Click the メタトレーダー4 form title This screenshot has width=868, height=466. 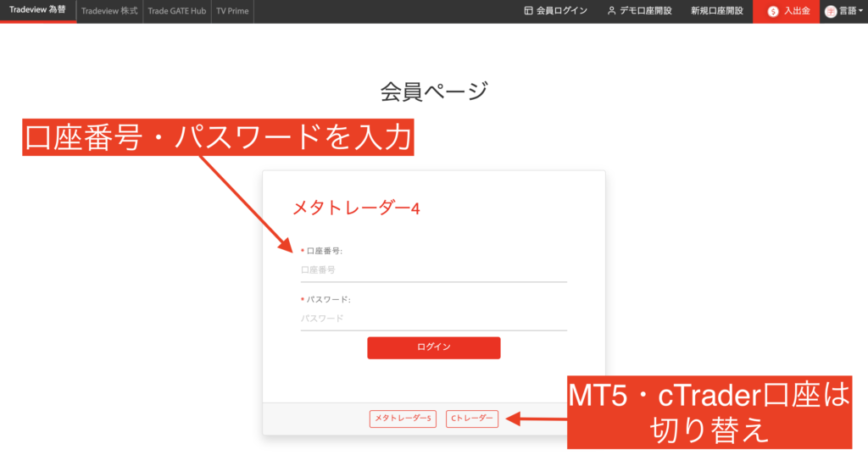tap(356, 208)
